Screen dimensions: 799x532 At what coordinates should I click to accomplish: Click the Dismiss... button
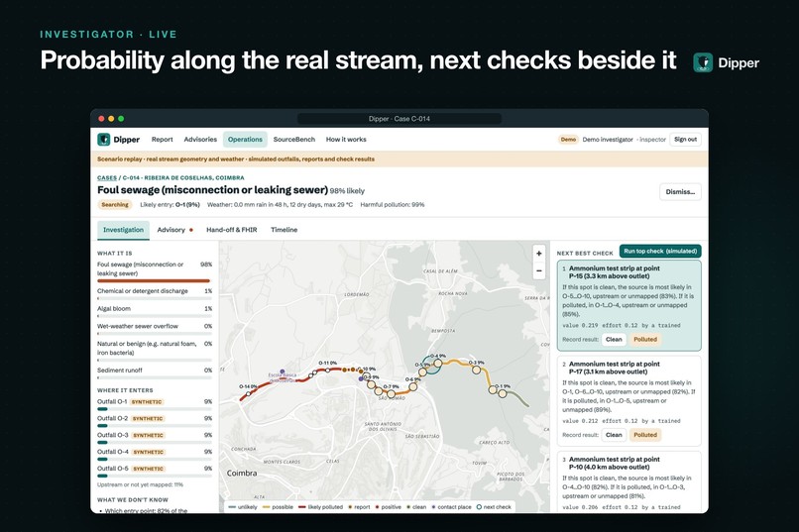click(x=680, y=192)
